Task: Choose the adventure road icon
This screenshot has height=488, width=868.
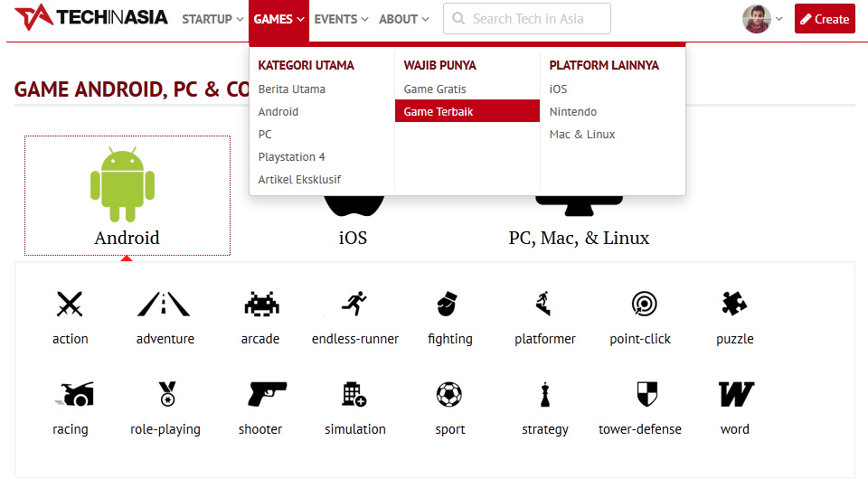Action: [164, 305]
